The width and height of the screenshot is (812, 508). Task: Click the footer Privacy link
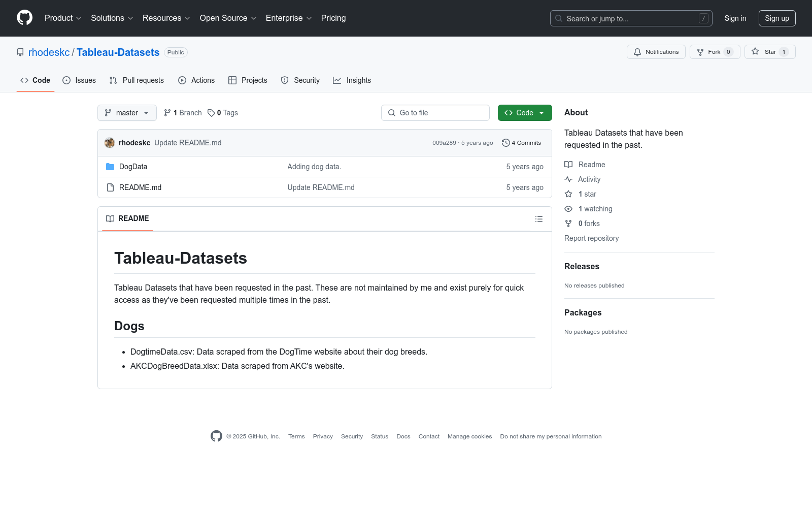(x=323, y=436)
